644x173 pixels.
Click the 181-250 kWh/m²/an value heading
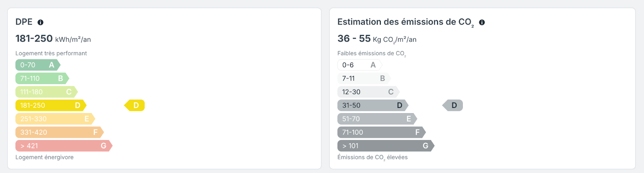[53, 39]
